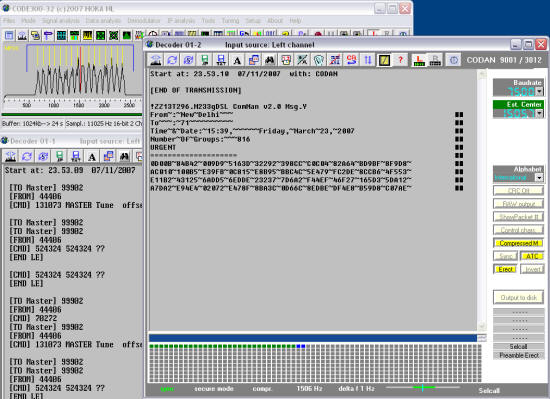
Task: Click the red question mark help icon
Action: 401,60
